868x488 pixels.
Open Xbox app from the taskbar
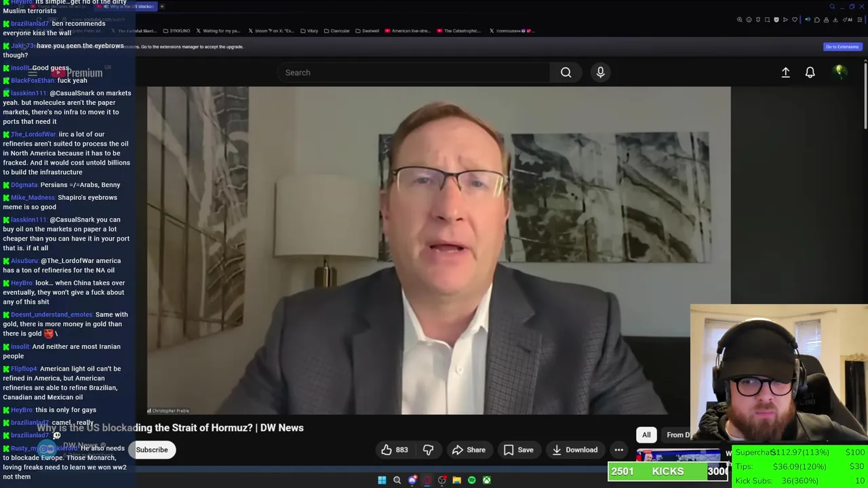pyautogui.click(x=486, y=480)
